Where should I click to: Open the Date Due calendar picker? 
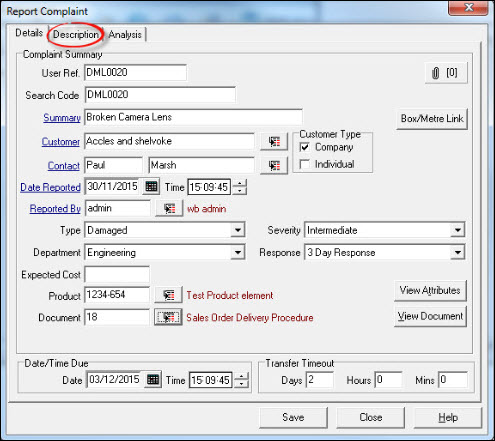[153, 379]
